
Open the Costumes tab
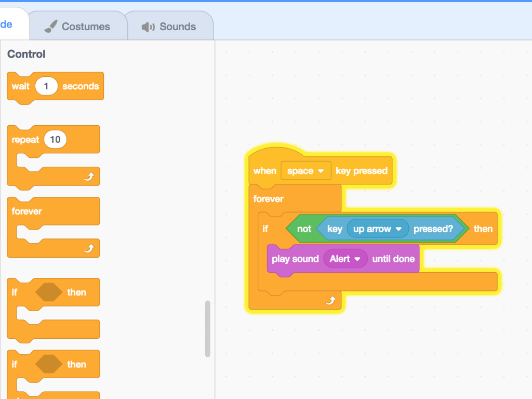(x=78, y=26)
